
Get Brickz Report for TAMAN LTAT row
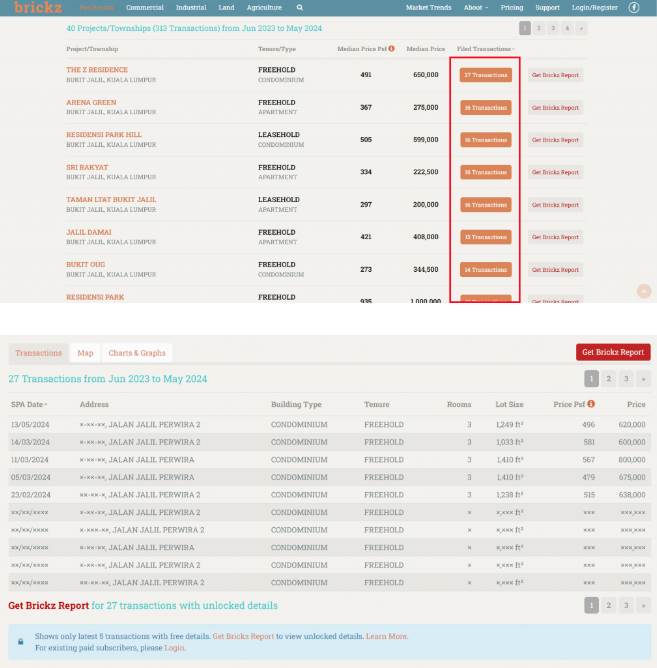pos(555,204)
